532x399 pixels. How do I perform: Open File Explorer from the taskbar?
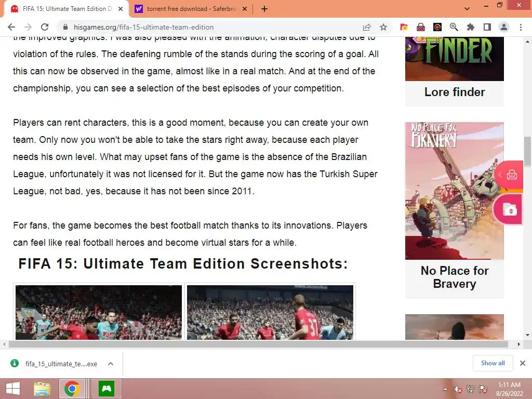tap(42, 389)
